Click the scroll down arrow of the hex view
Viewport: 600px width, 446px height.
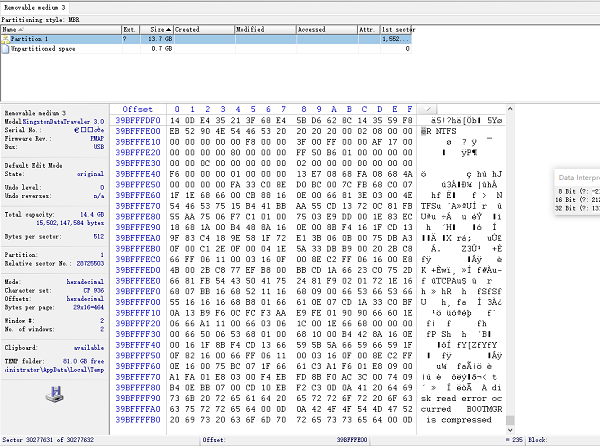[x=510, y=430]
